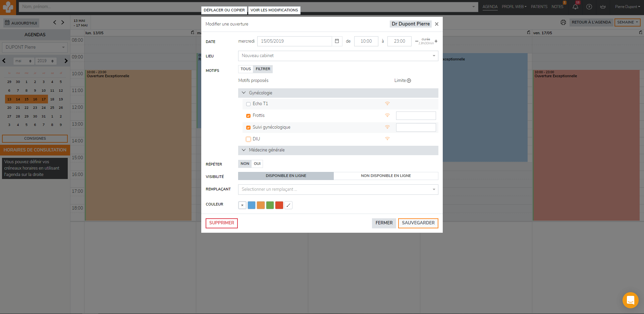Go to next week with right arrow

(63, 23)
